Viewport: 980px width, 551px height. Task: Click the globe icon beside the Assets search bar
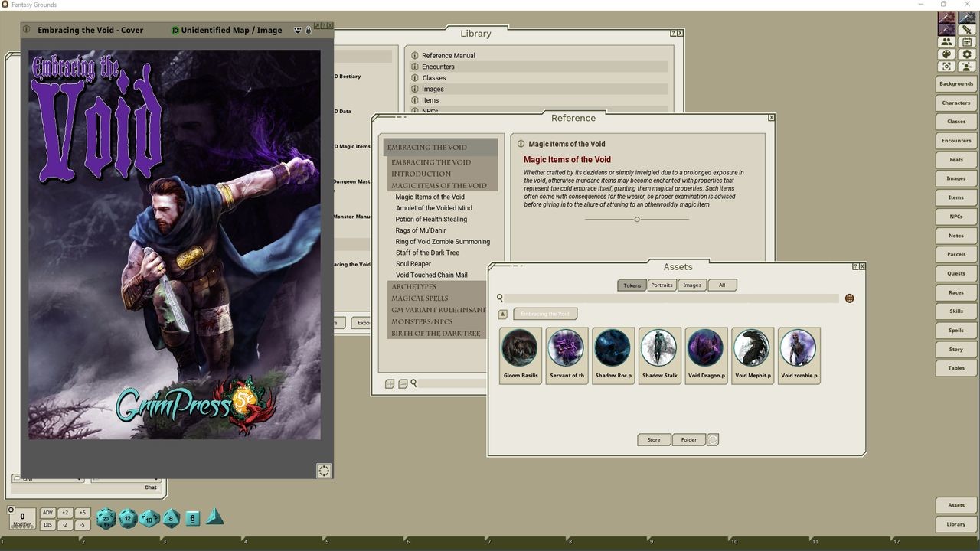(x=849, y=298)
